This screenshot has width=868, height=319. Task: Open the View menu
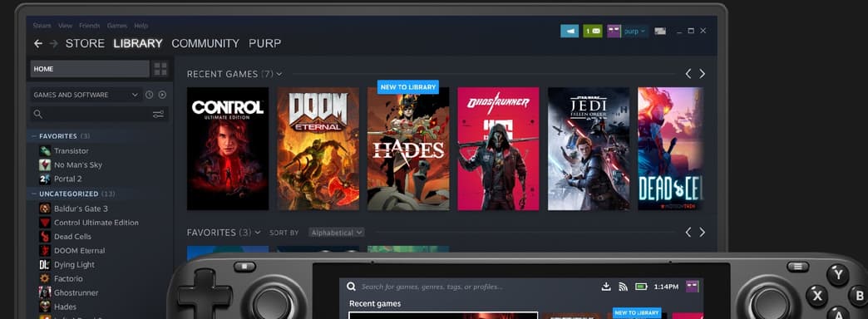click(66, 26)
